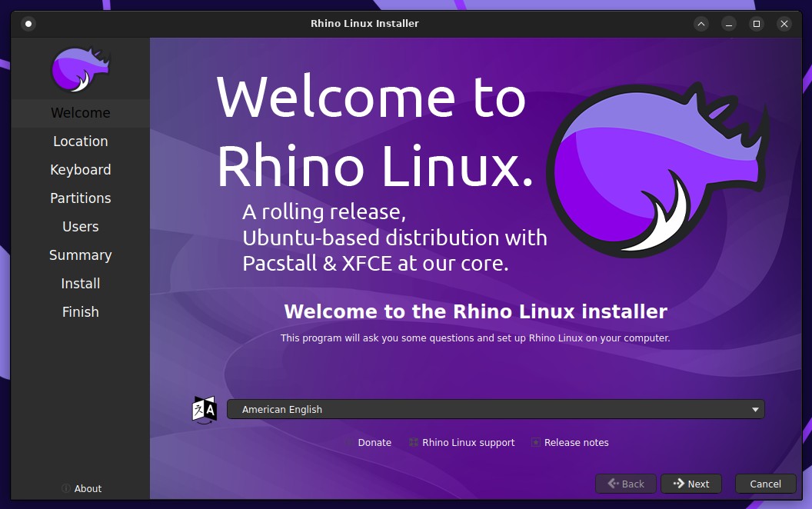Click the language translation icon
812x509 pixels.
click(205, 410)
